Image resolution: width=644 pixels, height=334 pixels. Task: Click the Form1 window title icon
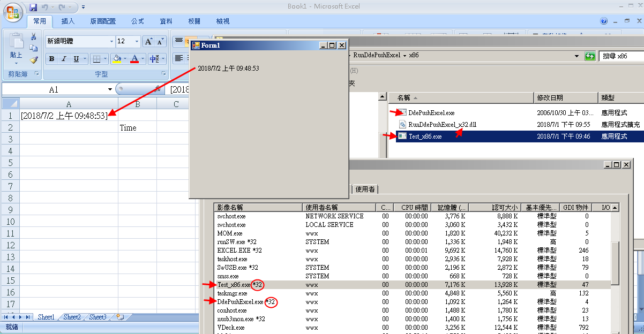coord(196,45)
